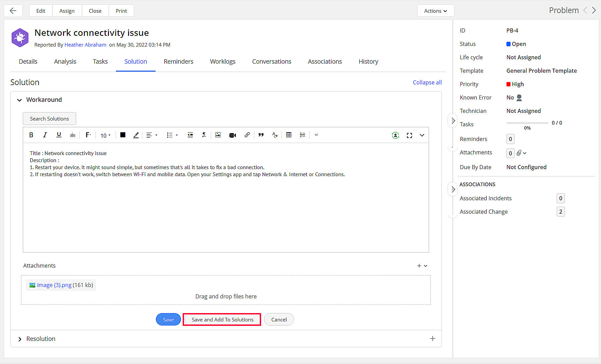Toggle italic text style

coord(45,135)
